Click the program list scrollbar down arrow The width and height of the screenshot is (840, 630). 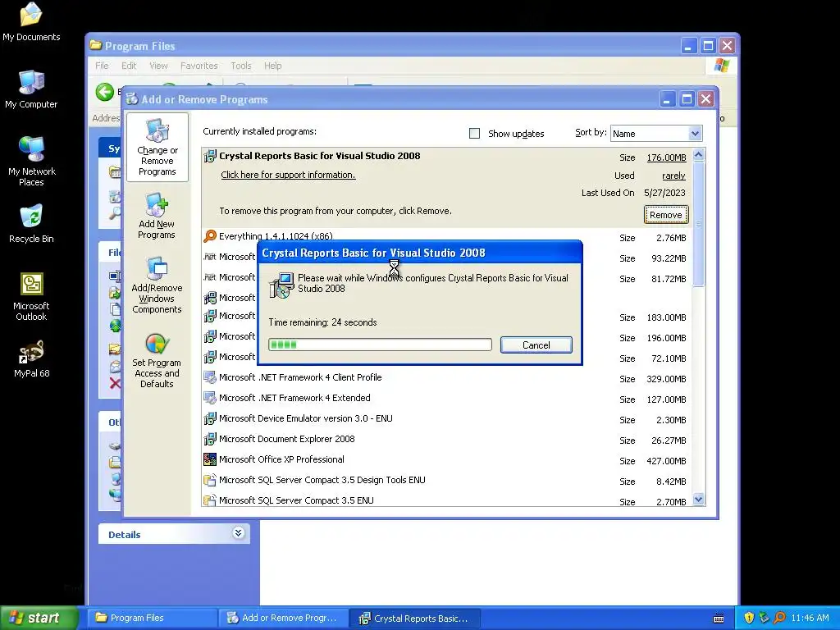click(x=698, y=500)
